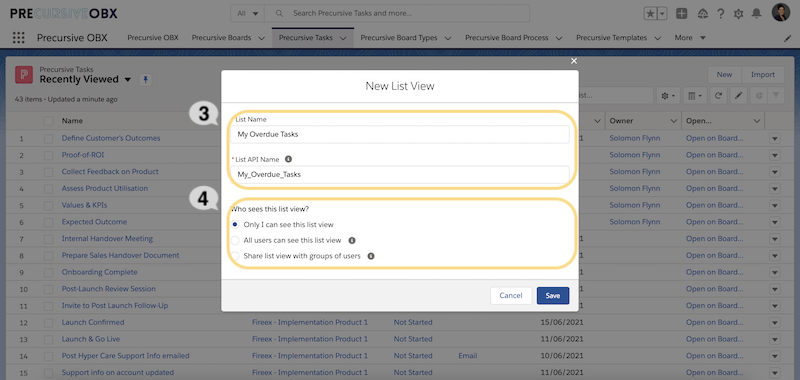
Task: Tick the select-all checkbox in header row
Action: tap(48, 121)
